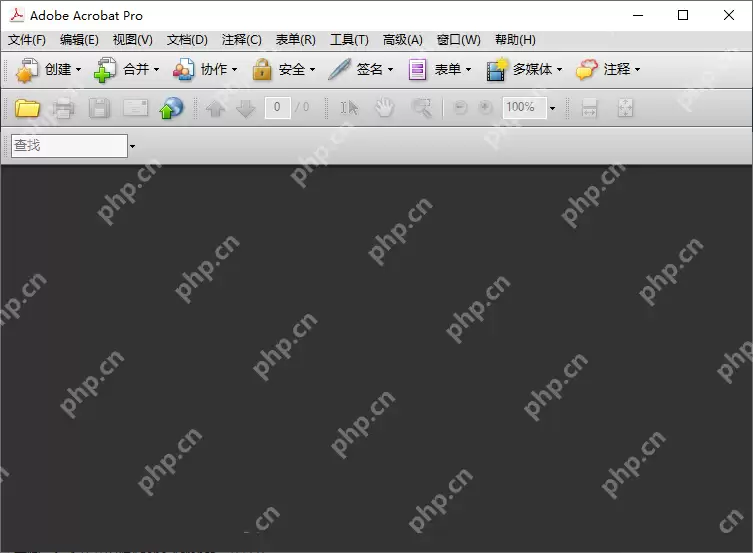Open the 帮助(H) menu
753x553 pixels.
pos(515,40)
